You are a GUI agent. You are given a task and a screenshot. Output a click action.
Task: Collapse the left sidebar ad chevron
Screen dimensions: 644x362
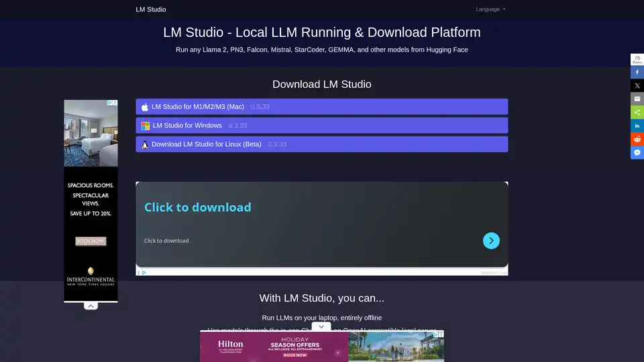(x=91, y=306)
